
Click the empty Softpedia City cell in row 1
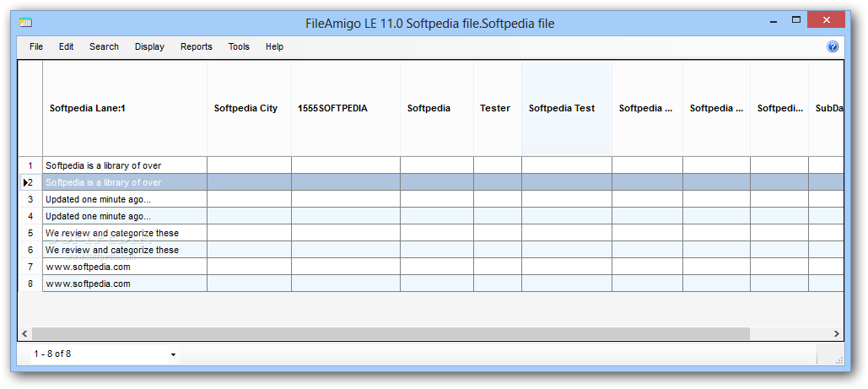249,165
